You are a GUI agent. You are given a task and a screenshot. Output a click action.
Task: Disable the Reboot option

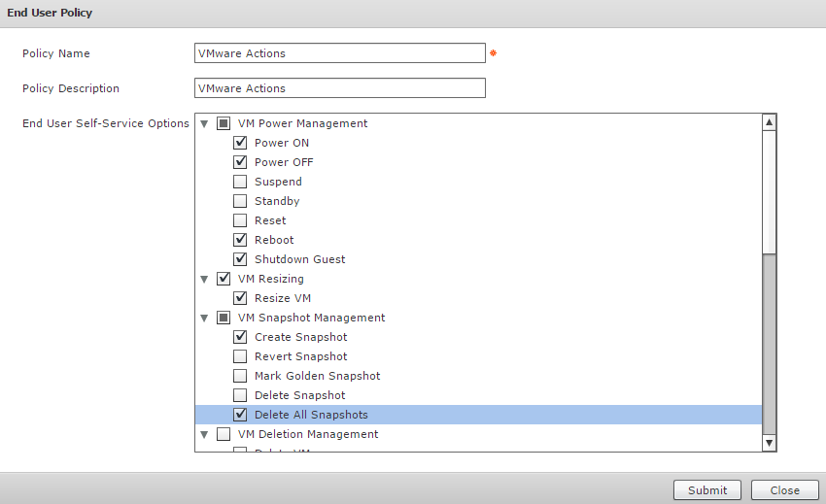click(x=240, y=240)
